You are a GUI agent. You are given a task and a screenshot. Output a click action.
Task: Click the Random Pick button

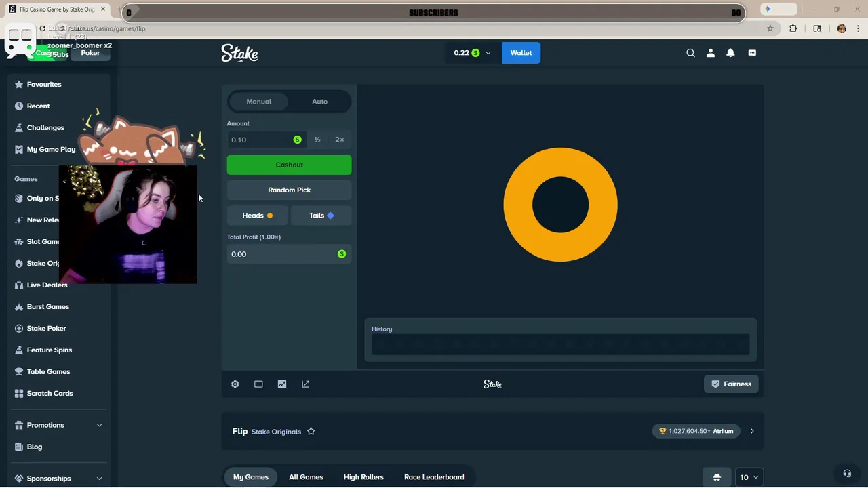coord(290,190)
